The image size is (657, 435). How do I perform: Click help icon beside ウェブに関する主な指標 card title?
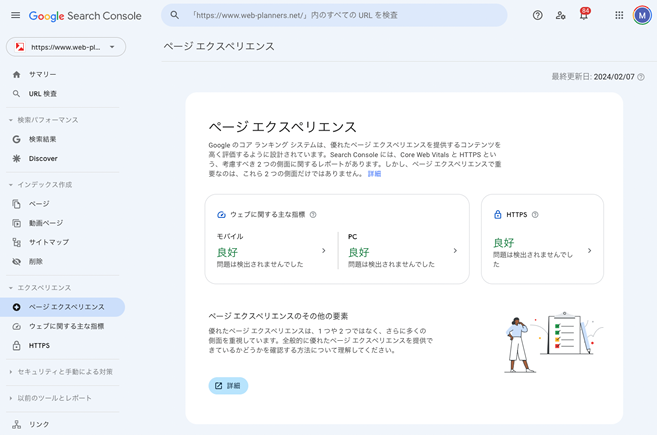313,215
